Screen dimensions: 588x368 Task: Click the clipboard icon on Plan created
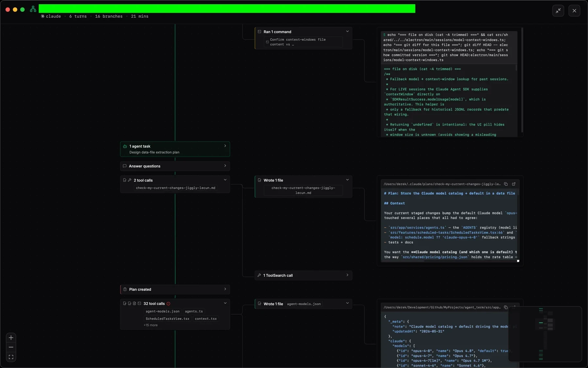(125, 289)
